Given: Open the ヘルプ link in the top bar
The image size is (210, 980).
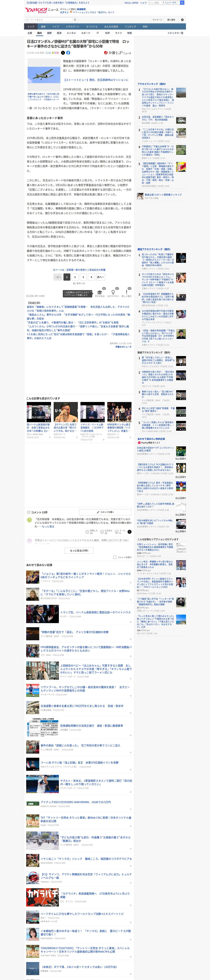Looking at the screenshot, I should click(x=143, y=3).
